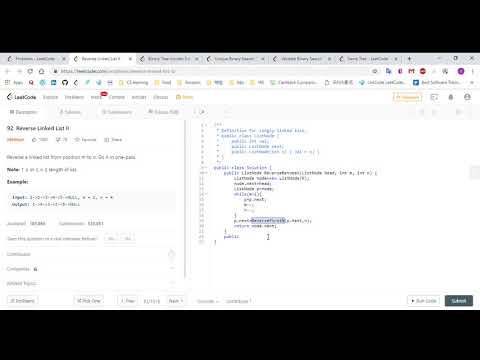Switch to the Unique Binary Search browser tab

(x=235, y=59)
